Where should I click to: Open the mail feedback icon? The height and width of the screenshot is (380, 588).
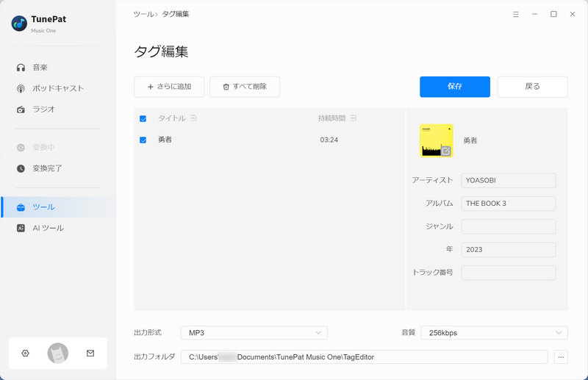coord(90,353)
